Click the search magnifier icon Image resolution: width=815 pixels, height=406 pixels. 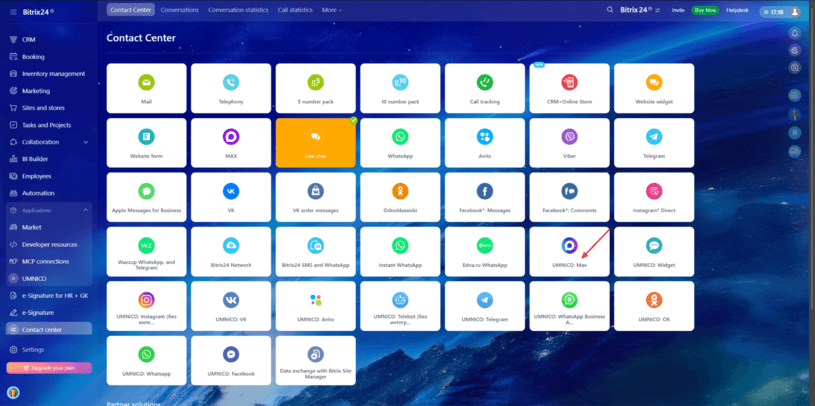610,9
